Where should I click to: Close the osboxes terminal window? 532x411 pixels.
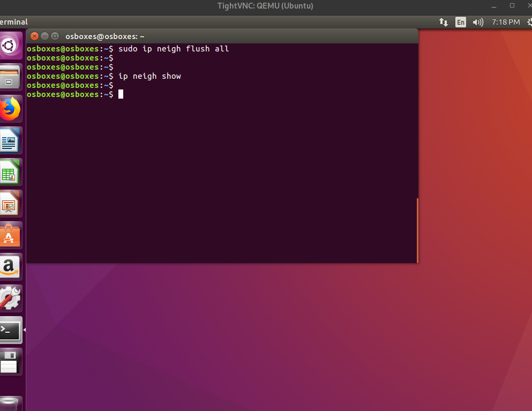[34, 36]
